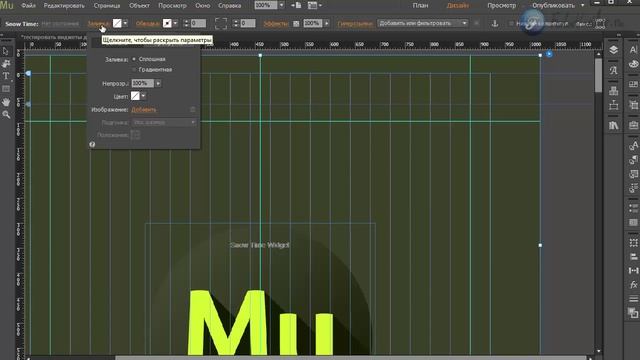Viewport: 640px width, 360px height.
Task: Open the Assets briefcase panel icon
Action: point(633,125)
